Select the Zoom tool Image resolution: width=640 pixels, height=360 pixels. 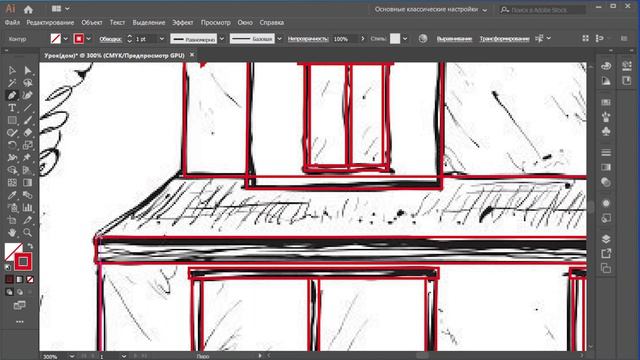pyautogui.click(x=27, y=233)
